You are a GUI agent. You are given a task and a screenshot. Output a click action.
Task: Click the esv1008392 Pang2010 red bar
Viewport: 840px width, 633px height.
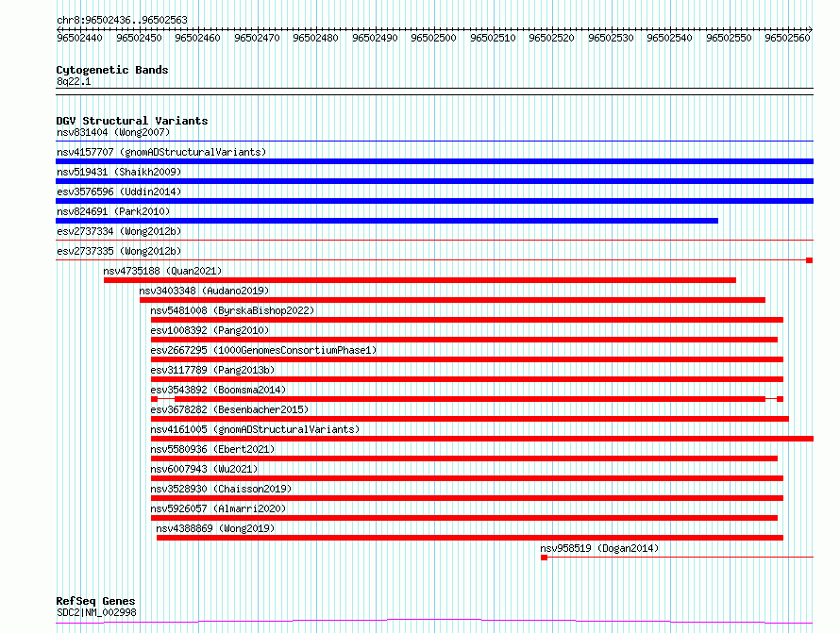tap(464, 340)
